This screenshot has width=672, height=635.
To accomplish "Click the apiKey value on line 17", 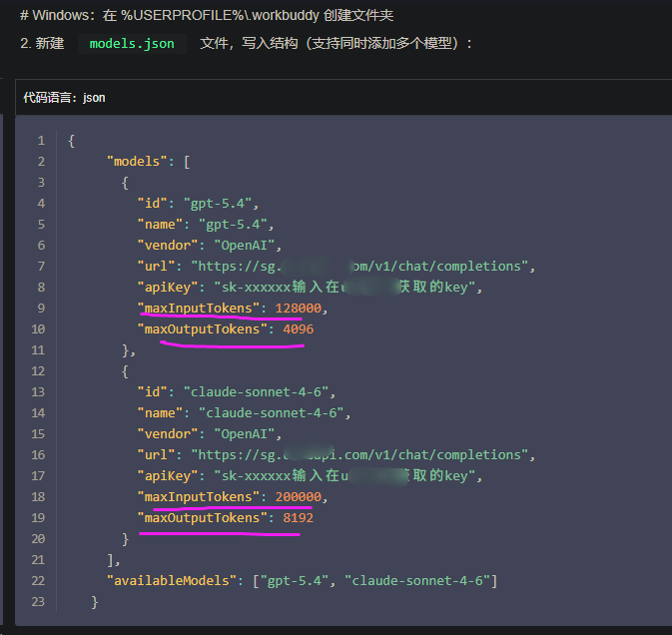I will pyautogui.click(x=344, y=476).
